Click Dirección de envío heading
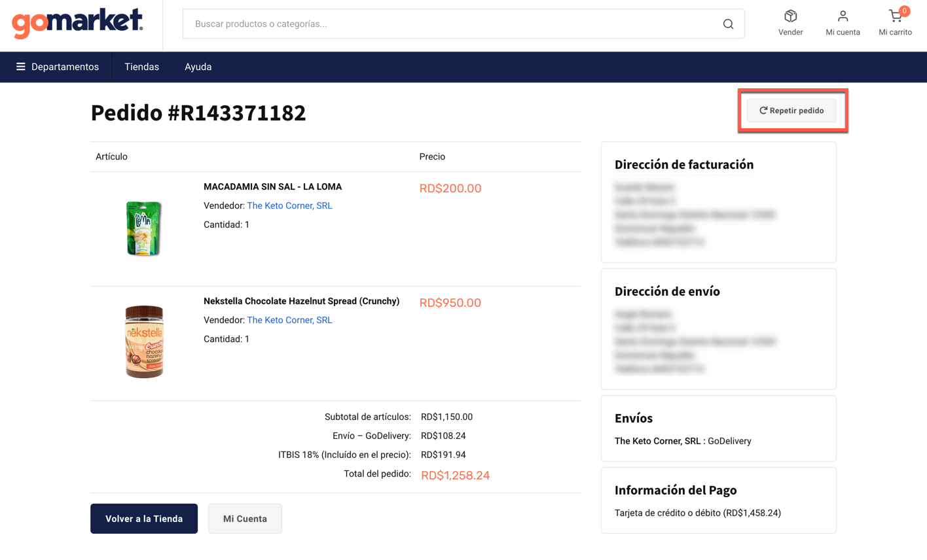 pyautogui.click(x=667, y=292)
